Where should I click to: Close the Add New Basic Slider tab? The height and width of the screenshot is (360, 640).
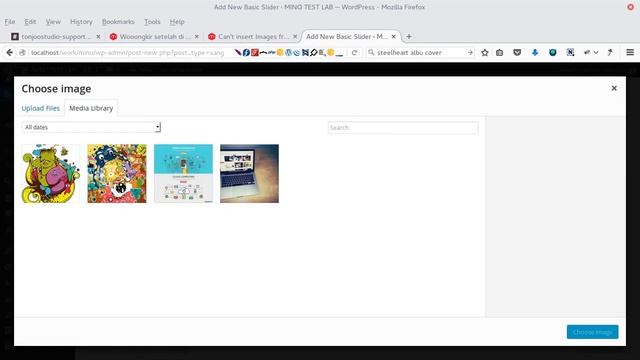point(393,36)
